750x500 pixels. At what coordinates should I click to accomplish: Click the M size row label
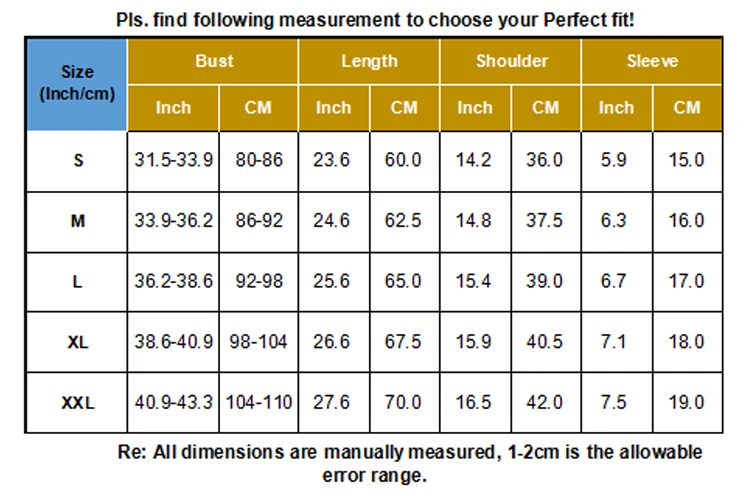click(77, 222)
